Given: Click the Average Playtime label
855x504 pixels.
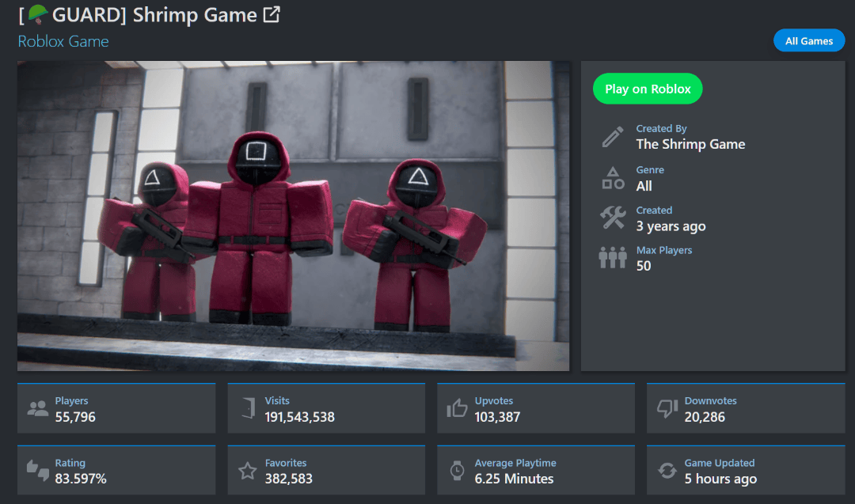Looking at the screenshot, I should (515, 463).
